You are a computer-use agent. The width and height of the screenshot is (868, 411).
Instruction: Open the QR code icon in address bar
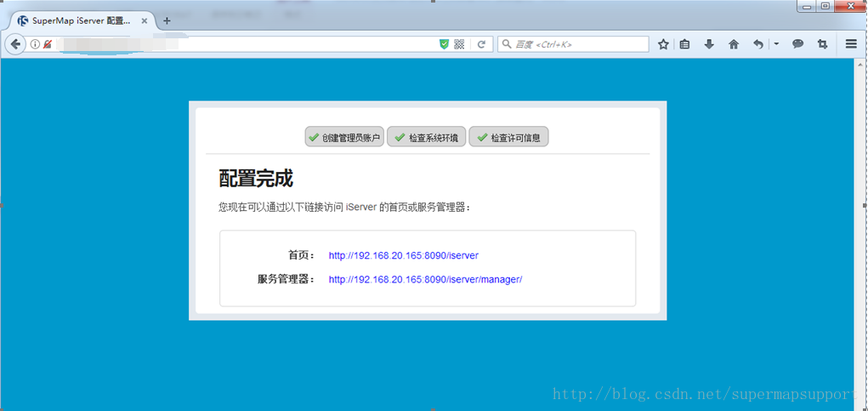(459, 44)
